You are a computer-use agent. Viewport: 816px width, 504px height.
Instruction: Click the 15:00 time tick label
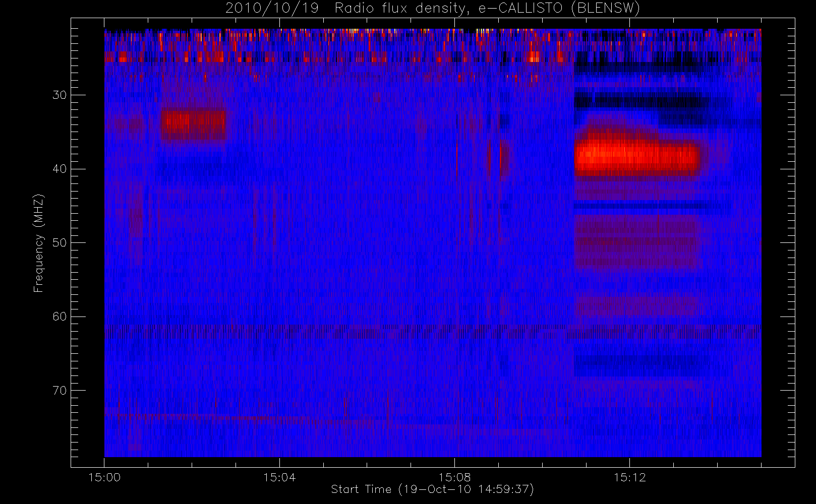104,477
